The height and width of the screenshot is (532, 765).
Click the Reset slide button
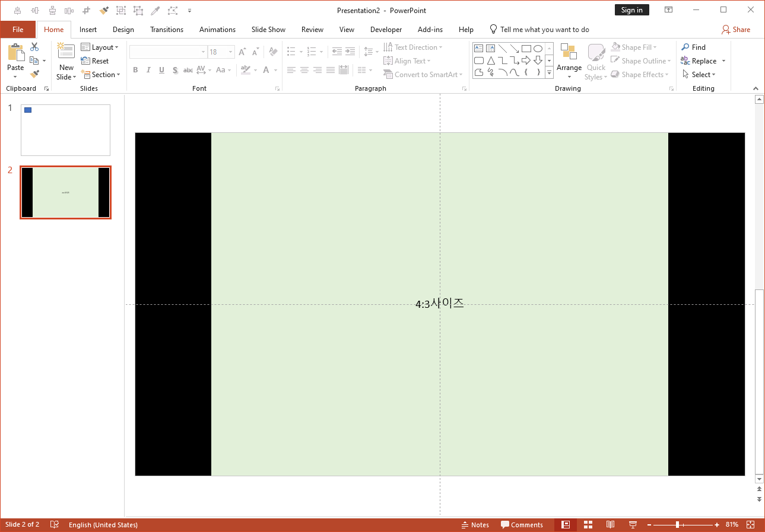[95, 60]
